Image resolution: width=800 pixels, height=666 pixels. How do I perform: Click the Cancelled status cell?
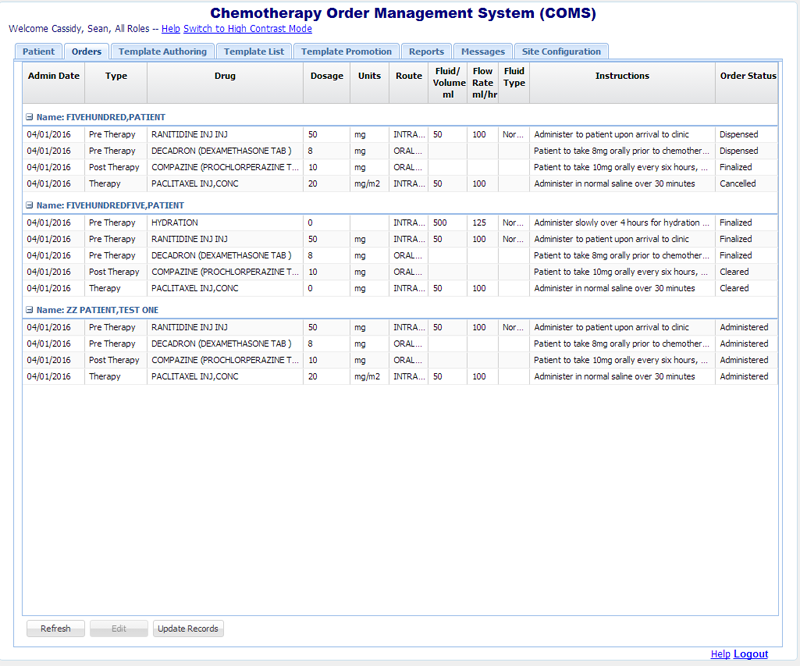[x=746, y=184]
